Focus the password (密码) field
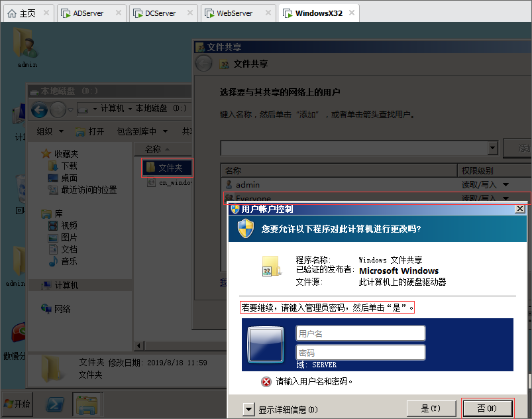 click(x=360, y=353)
